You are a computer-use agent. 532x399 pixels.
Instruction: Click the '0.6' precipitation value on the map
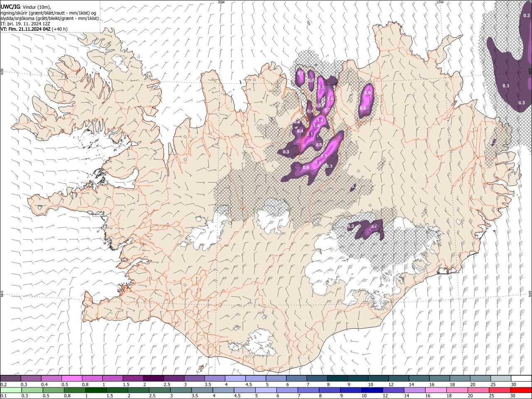coord(363,108)
